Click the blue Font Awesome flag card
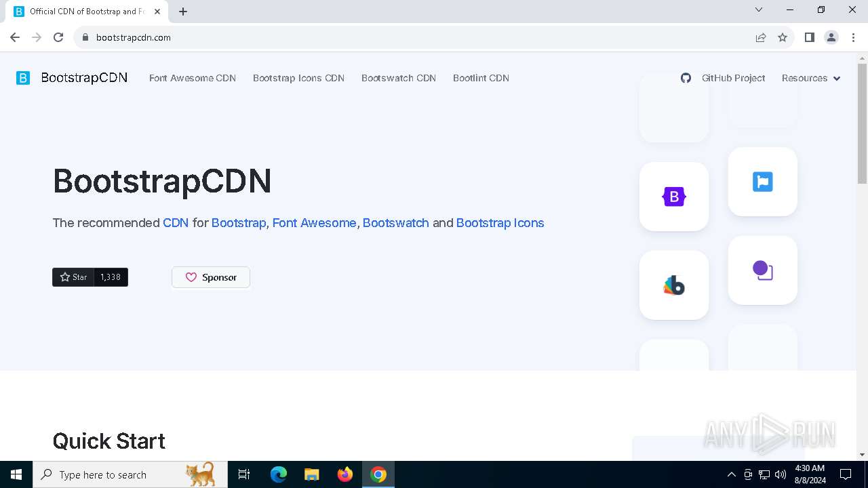This screenshot has height=488, width=868. (763, 182)
